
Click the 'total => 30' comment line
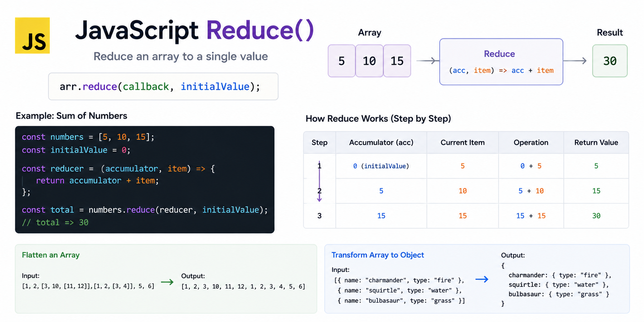[55, 223]
